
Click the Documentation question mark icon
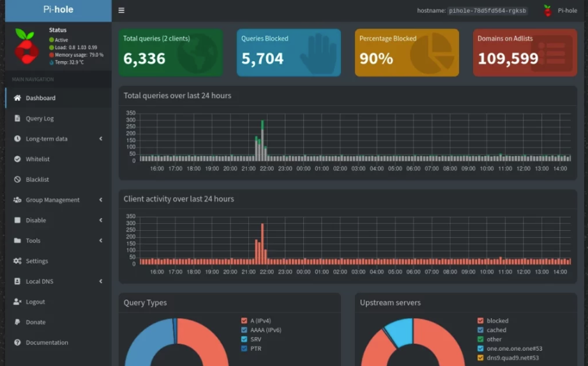tap(17, 343)
